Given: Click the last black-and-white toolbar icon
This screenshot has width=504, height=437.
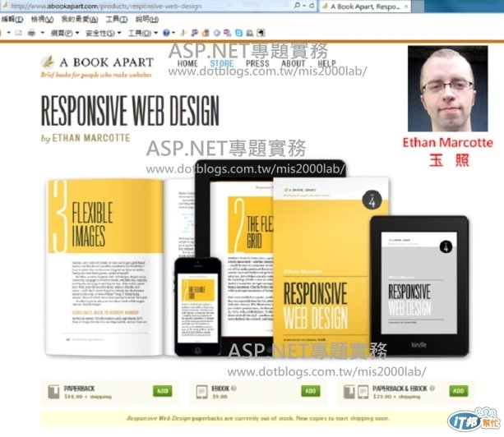Looking at the screenshot, I should click(261, 33).
